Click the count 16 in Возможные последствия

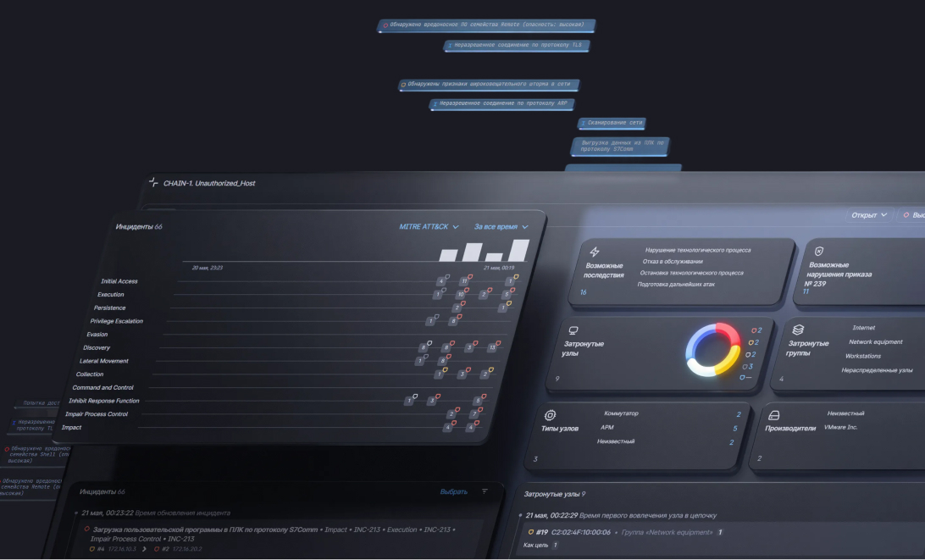583,292
